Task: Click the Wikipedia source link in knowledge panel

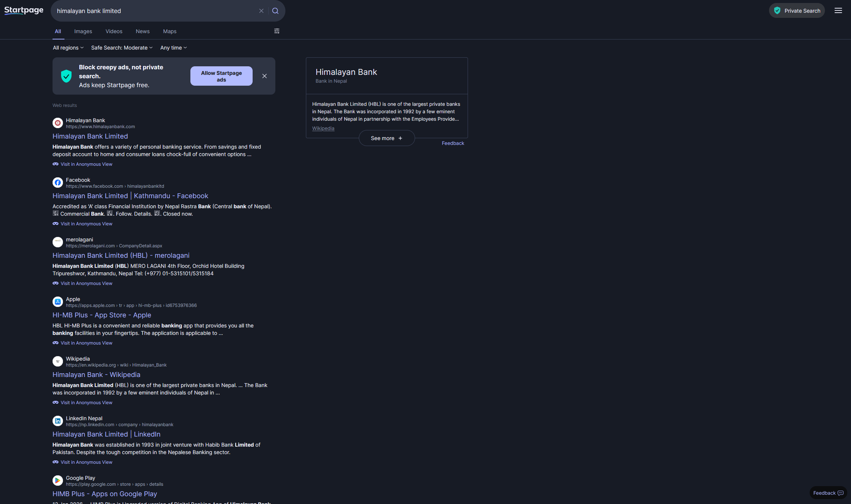Action: [323, 129]
